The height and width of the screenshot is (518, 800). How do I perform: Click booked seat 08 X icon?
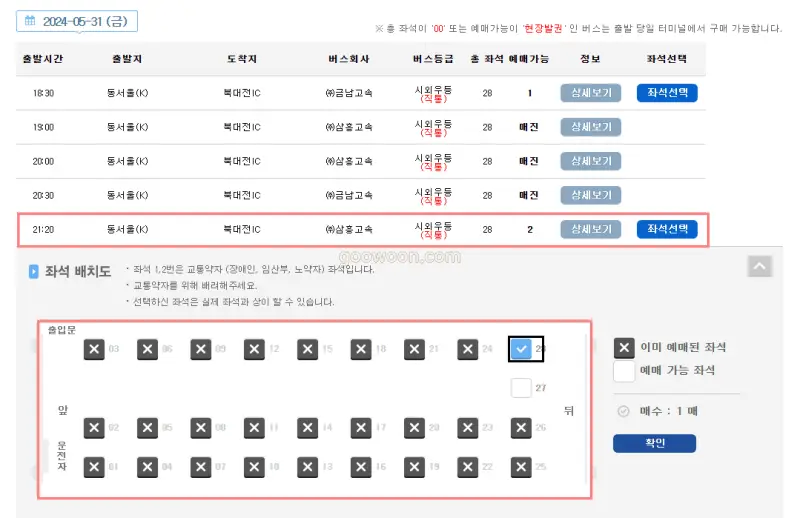point(201,428)
